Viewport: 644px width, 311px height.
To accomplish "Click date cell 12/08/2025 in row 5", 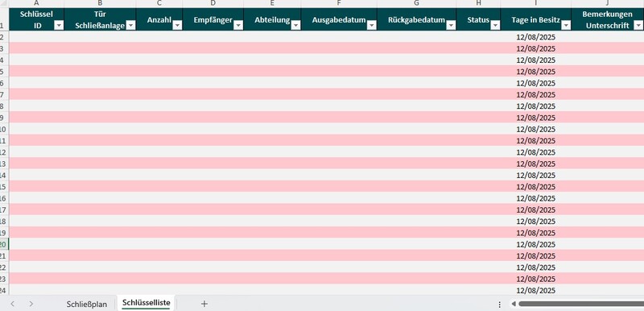I will coord(535,72).
